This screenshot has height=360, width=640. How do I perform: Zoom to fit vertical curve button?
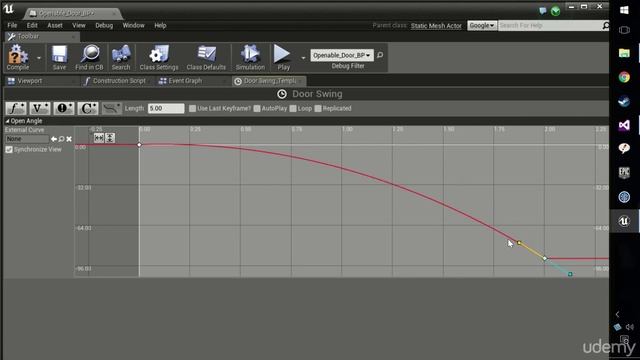[x=110, y=138]
